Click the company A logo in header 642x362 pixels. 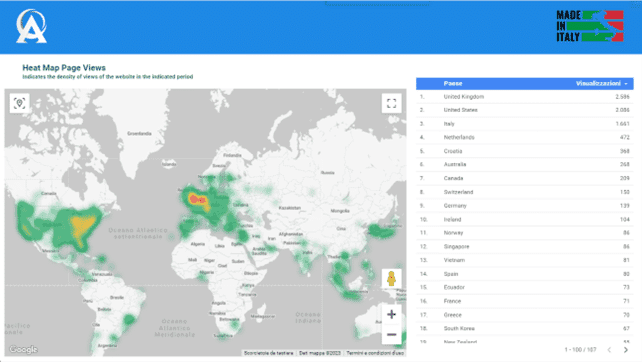[x=31, y=26]
